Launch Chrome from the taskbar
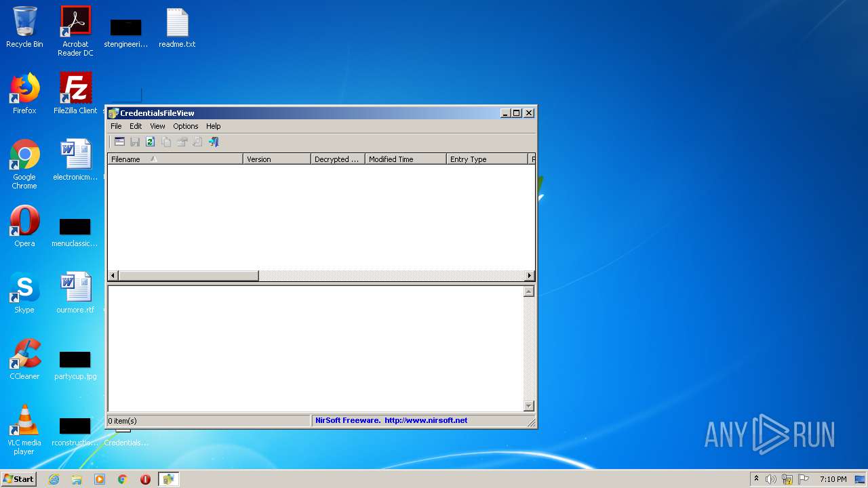This screenshot has height=488, width=868. point(123,479)
